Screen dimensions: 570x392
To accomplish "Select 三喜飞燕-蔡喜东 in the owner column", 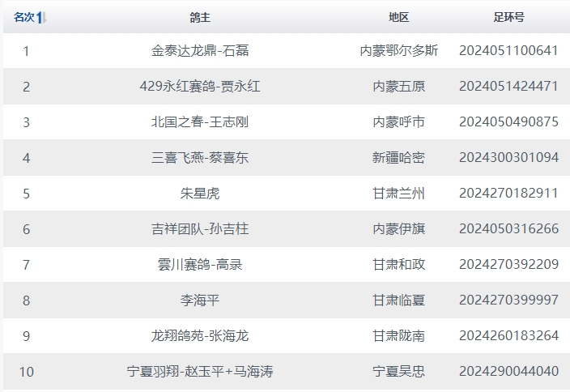I will (200, 158).
